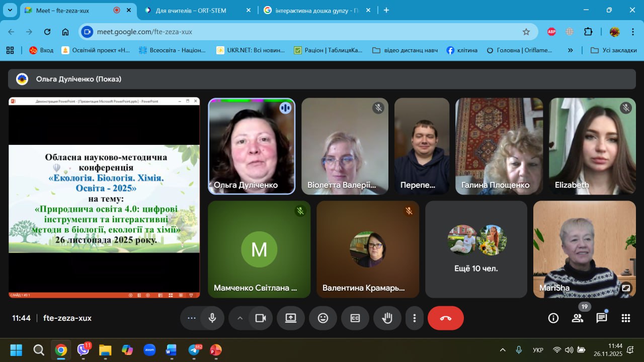Start presenting your screen

tap(291, 318)
